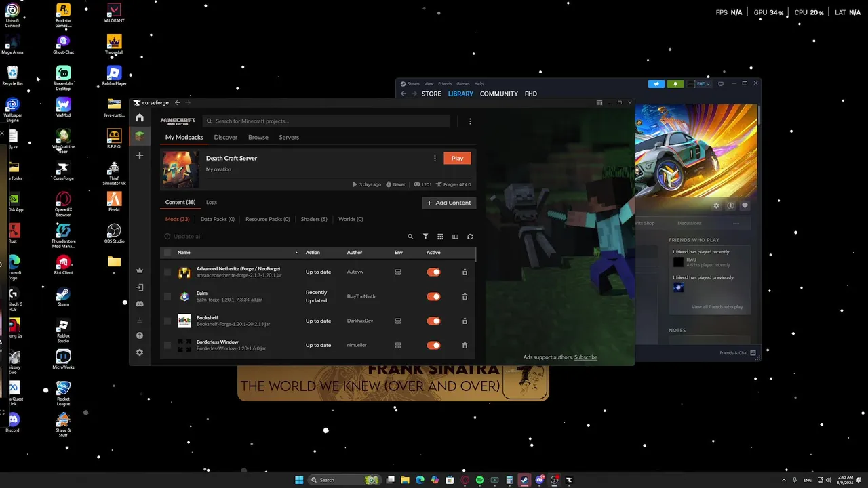Click Death Craft Server modpack thumbnail
This screenshot has width=868, height=488.
click(x=180, y=169)
